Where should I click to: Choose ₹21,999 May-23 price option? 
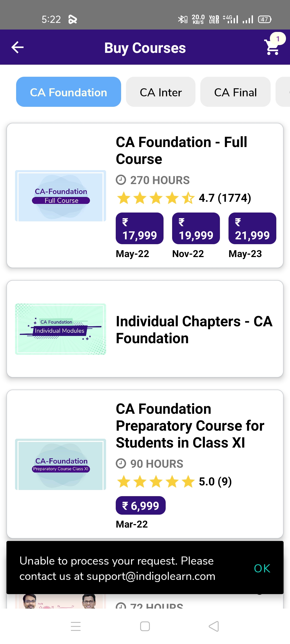pyautogui.click(x=252, y=229)
